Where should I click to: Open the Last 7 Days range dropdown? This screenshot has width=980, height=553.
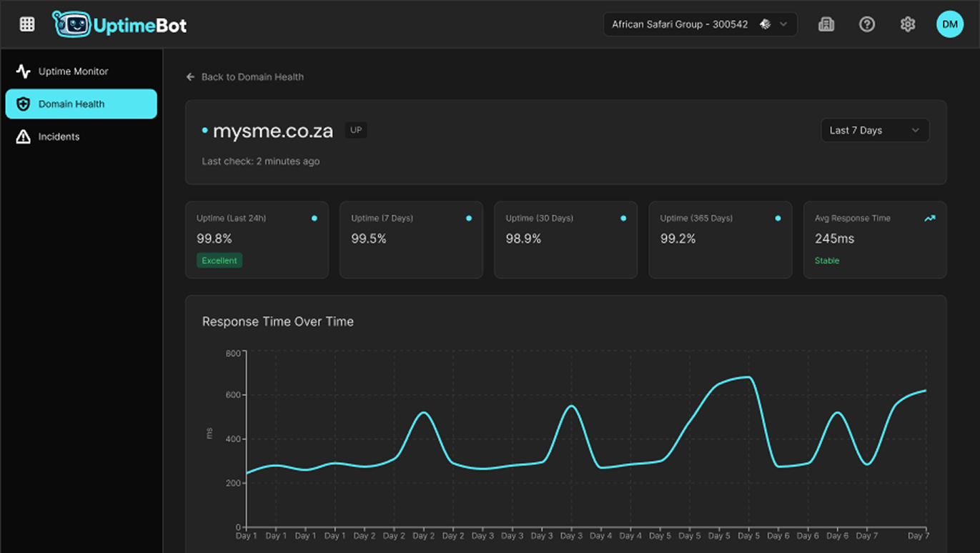point(874,131)
